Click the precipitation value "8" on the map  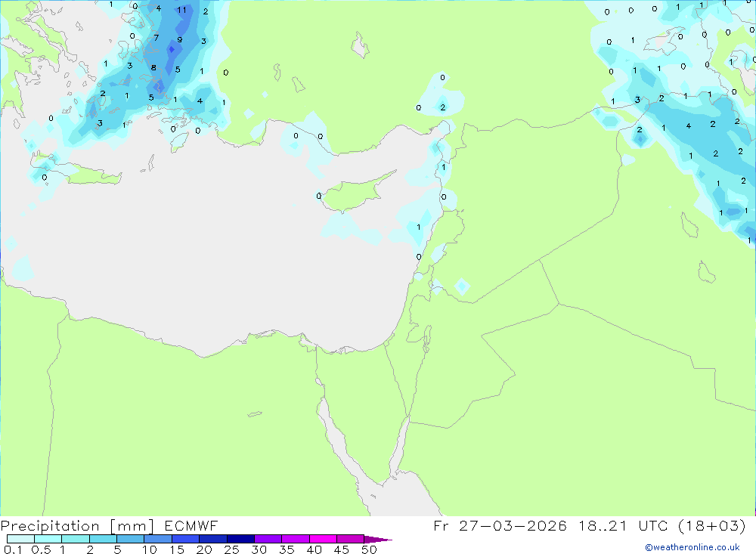coord(153,68)
